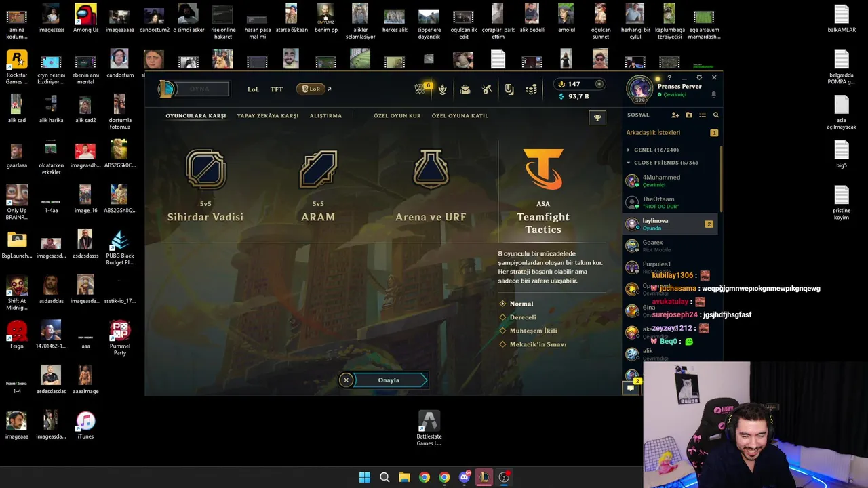The width and height of the screenshot is (868, 488).
Task: Open the trophy icon in game mode bar
Action: coord(597,117)
